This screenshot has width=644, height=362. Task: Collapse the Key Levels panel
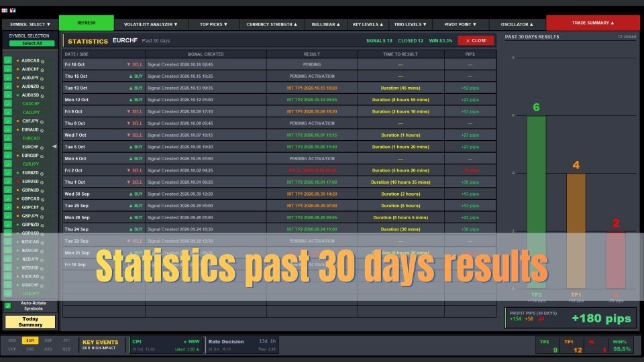(x=368, y=24)
